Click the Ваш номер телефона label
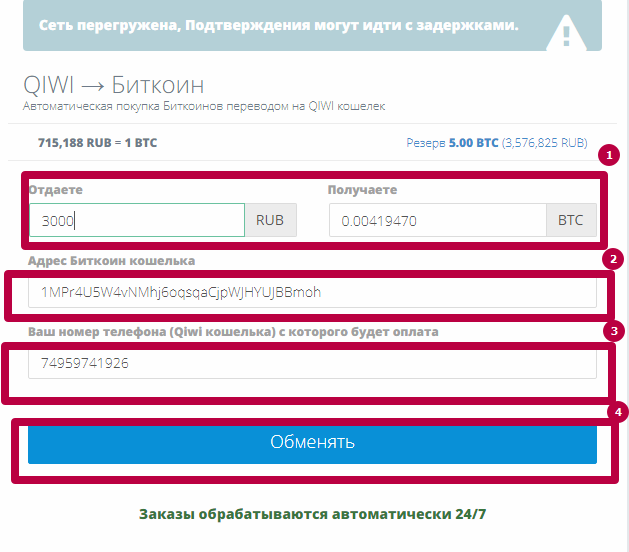The image size is (629, 552). [x=233, y=332]
